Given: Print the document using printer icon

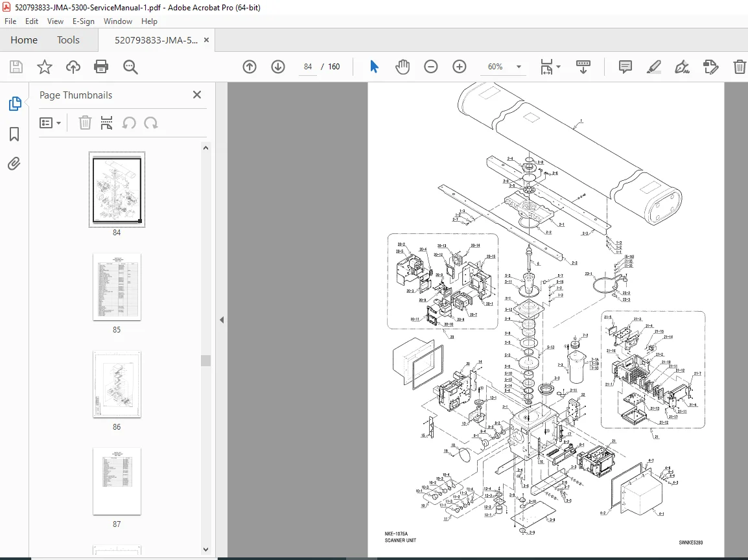Looking at the screenshot, I should click(x=101, y=67).
